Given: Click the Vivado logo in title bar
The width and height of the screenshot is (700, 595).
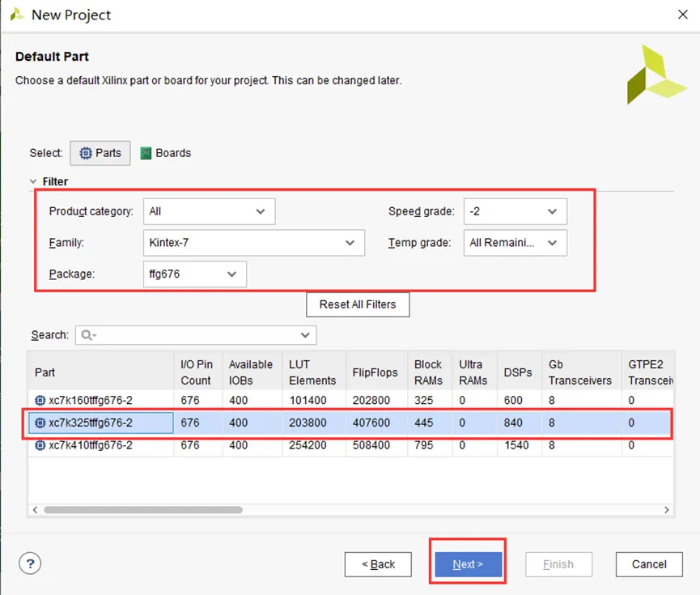Looking at the screenshot, I should coord(16,15).
